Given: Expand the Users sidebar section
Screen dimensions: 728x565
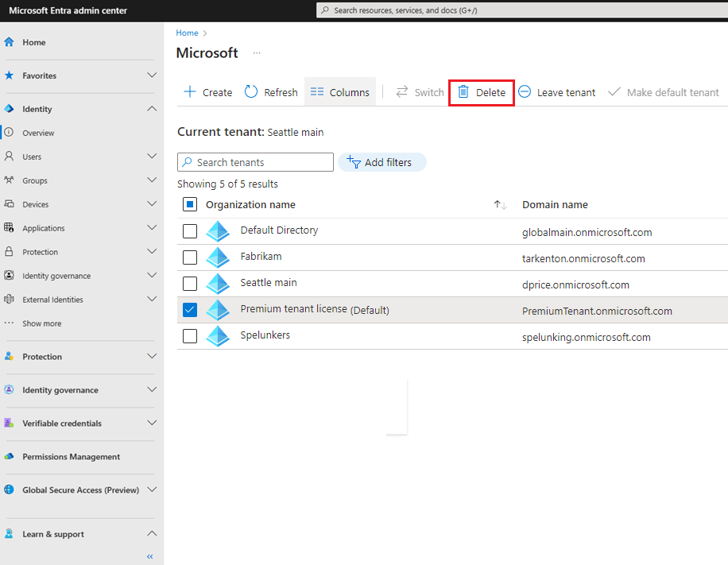Looking at the screenshot, I should (151, 157).
